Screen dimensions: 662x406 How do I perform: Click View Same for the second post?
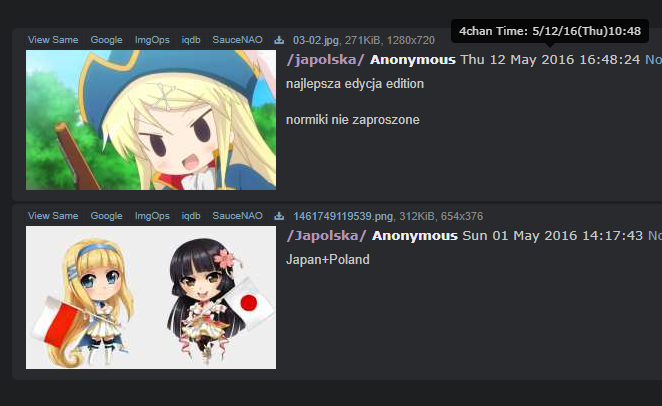tap(53, 216)
